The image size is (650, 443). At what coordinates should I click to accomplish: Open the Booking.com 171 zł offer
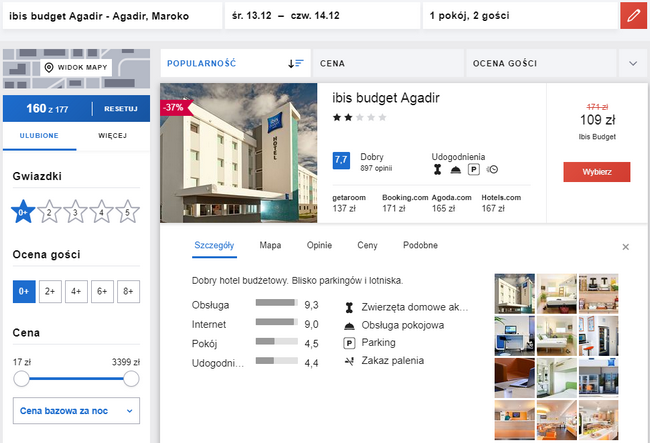405,203
